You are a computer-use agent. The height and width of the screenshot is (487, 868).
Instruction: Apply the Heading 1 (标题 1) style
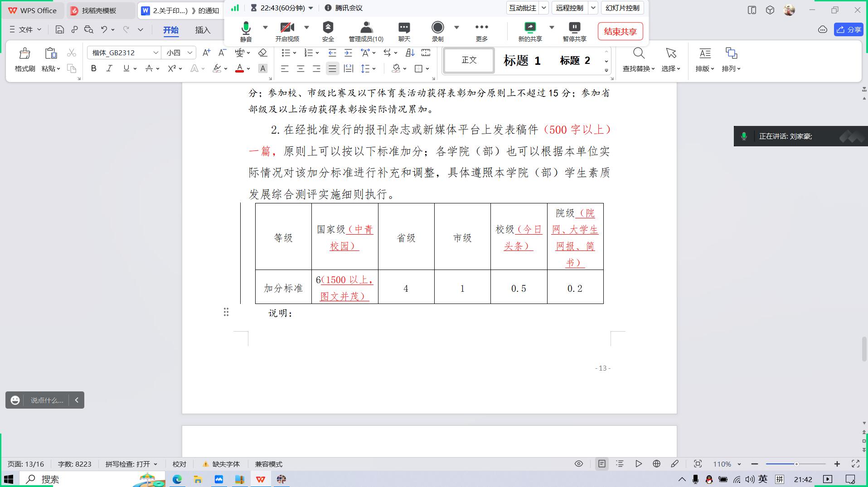pyautogui.click(x=522, y=61)
